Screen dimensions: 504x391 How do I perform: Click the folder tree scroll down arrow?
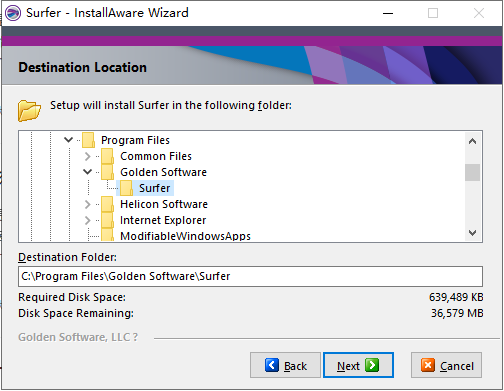click(472, 233)
